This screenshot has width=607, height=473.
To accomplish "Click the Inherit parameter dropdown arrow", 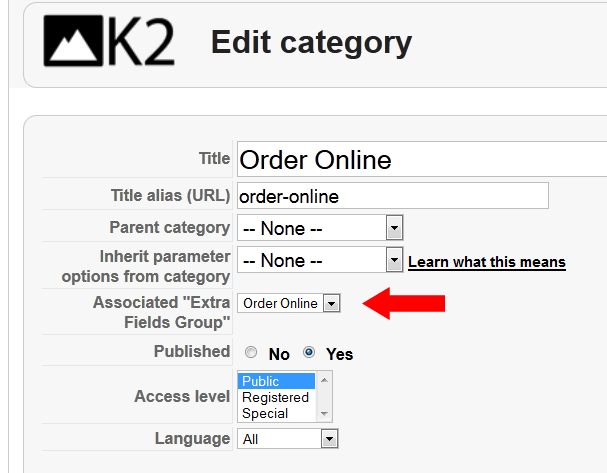I will tap(394, 260).
